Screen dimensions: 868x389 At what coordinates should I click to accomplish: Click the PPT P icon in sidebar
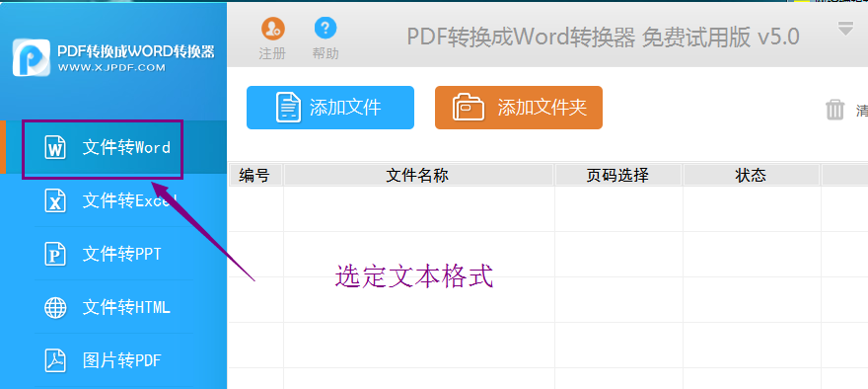[x=55, y=255]
